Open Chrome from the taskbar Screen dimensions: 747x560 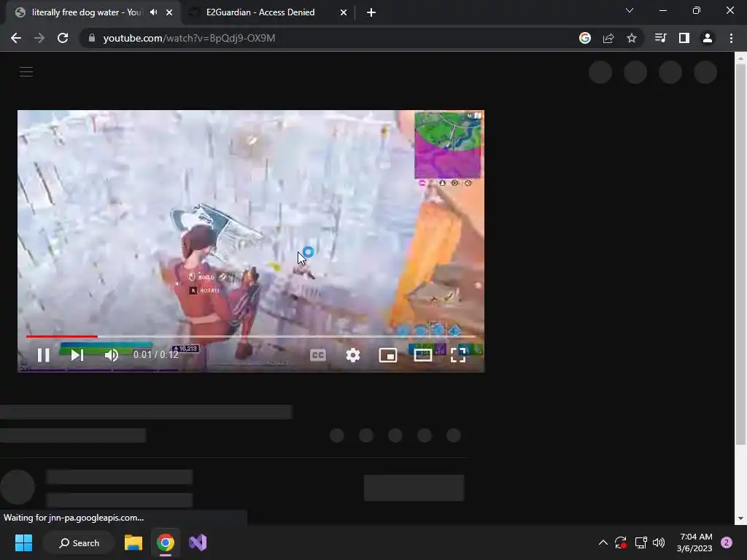point(166,542)
